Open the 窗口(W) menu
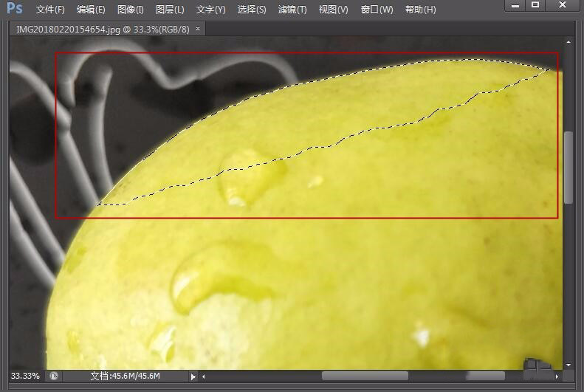Screen dimensions: 584x392 [x=377, y=10]
